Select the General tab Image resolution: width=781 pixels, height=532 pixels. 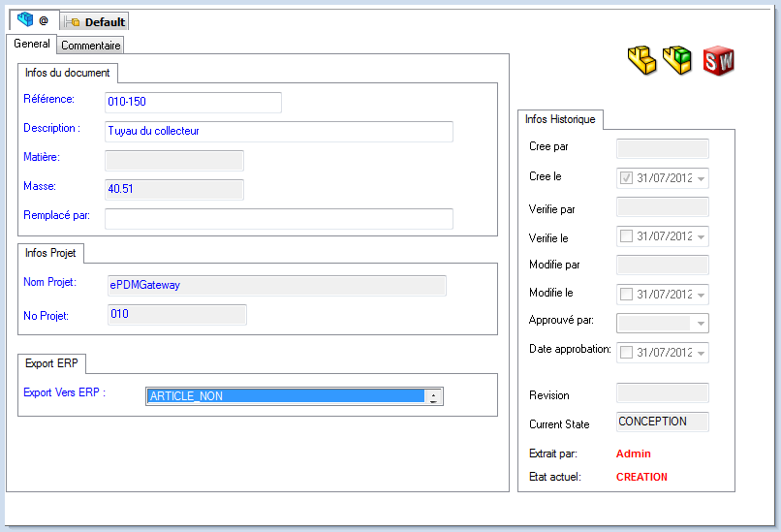click(x=32, y=44)
